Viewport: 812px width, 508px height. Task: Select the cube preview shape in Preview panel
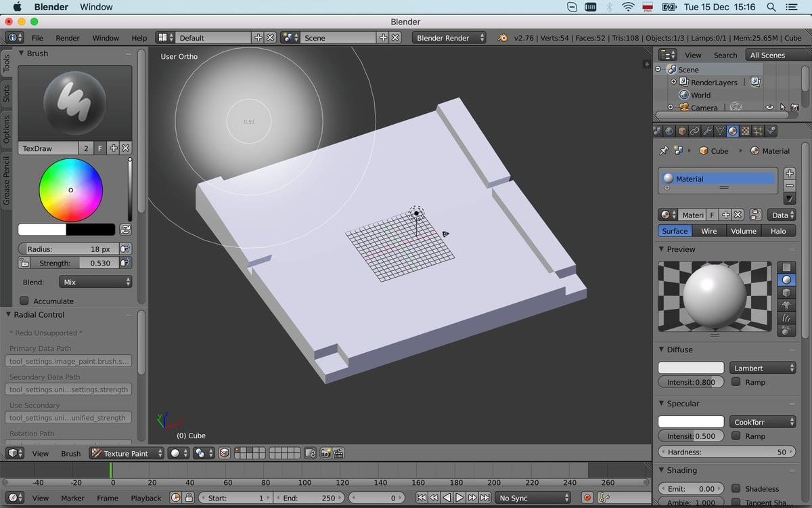[x=786, y=293]
